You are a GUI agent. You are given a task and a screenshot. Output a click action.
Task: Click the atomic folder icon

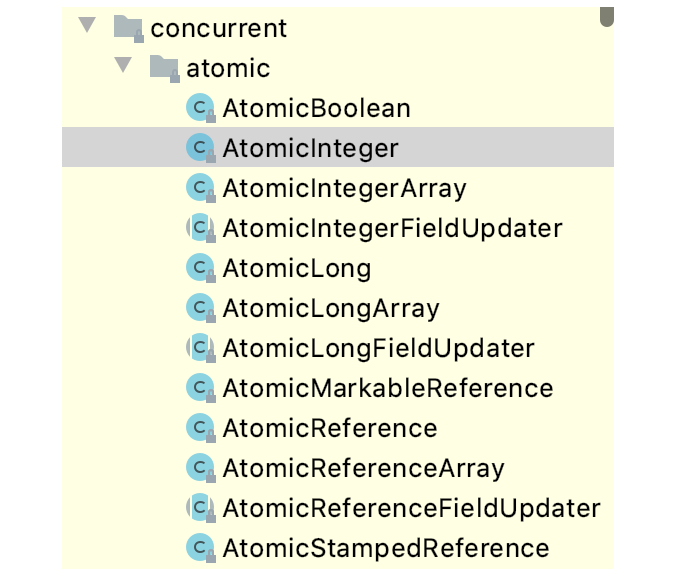point(165,69)
